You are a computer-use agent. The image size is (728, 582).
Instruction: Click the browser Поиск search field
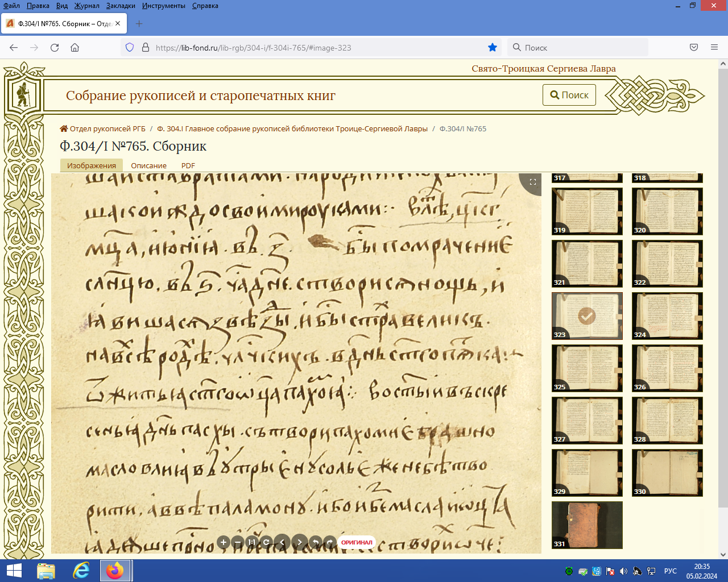click(577, 48)
